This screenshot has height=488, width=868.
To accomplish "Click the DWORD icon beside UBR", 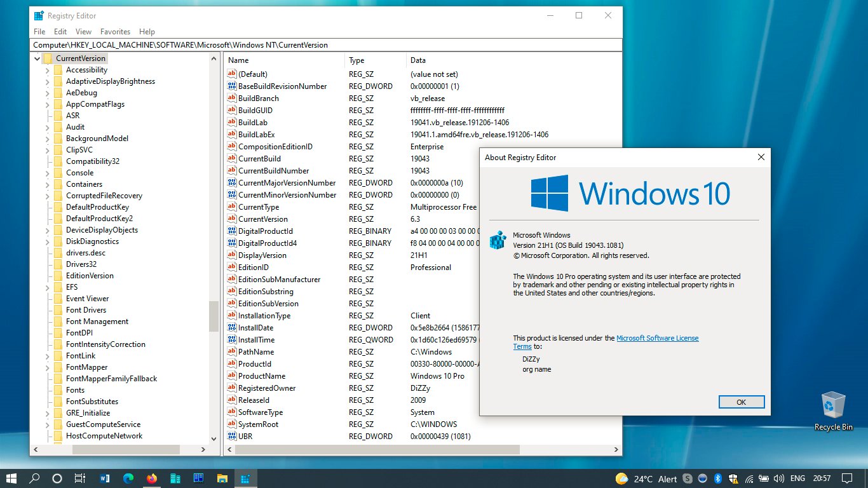I will point(232,437).
